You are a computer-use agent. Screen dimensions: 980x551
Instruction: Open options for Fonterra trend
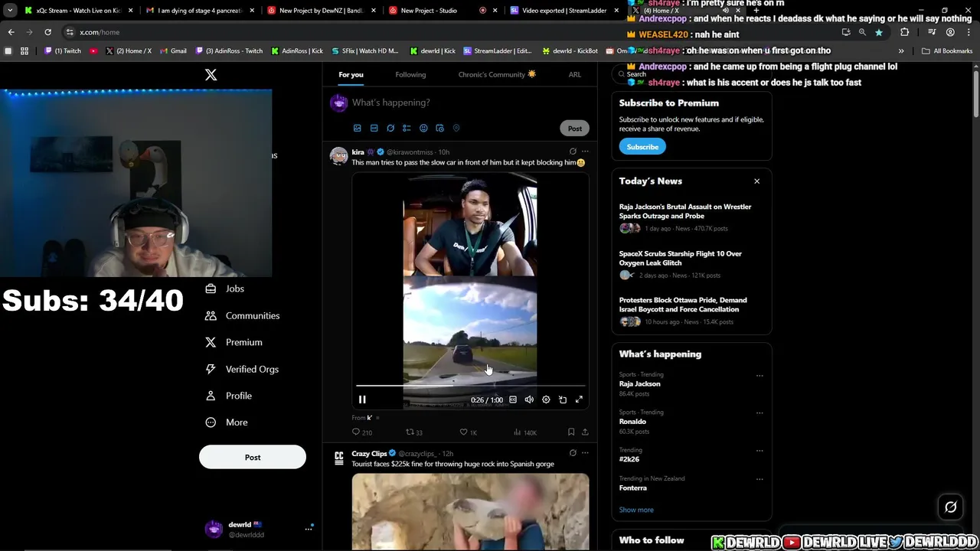(x=759, y=479)
